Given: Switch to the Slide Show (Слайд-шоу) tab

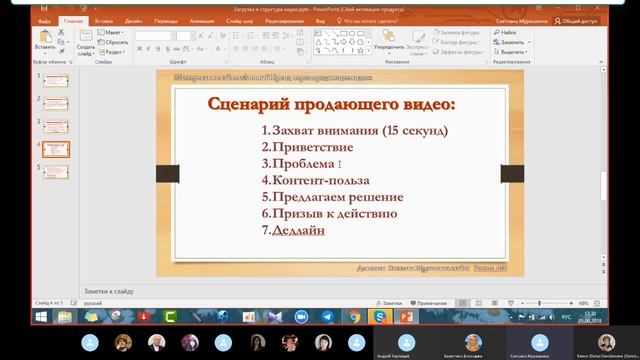Looking at the screenshot, I should 240,21.
